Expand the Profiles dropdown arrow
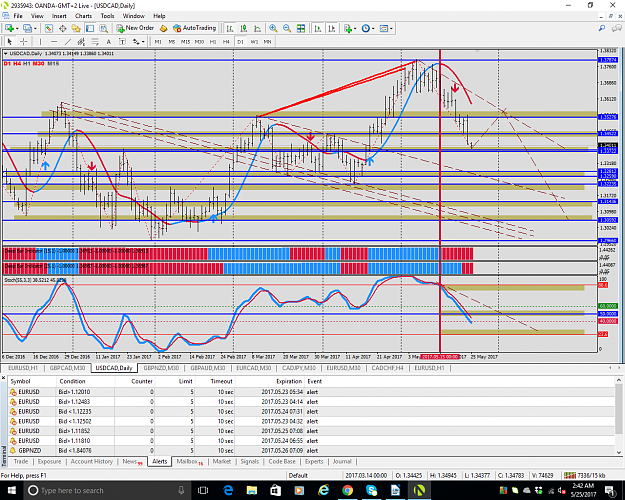 pos(35,29)
